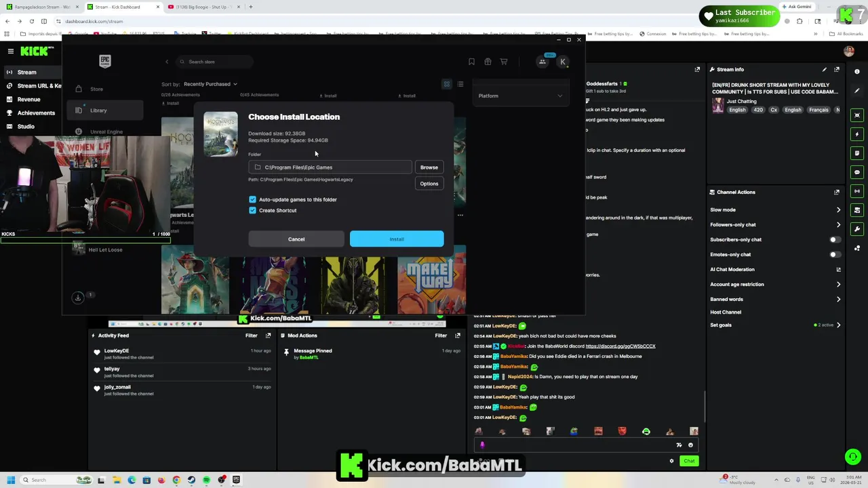Click the chat bubble sidebar icon
Viewport: 868px width, 488px height.
coord(857,172)
